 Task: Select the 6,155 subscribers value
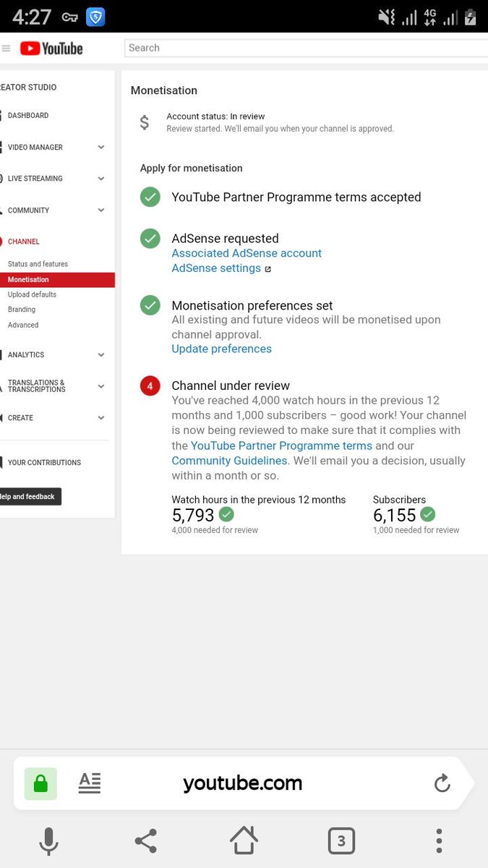(395, 515)
